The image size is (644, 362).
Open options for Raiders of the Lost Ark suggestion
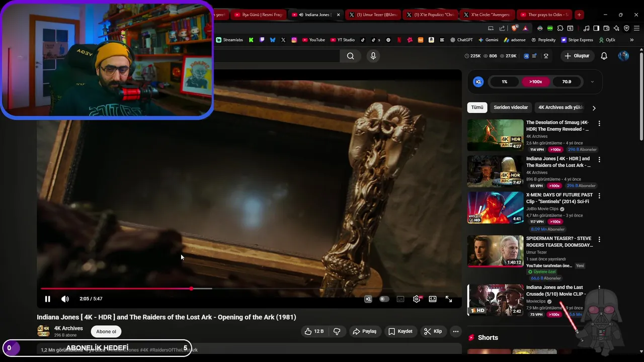click(x=599, y=159)
